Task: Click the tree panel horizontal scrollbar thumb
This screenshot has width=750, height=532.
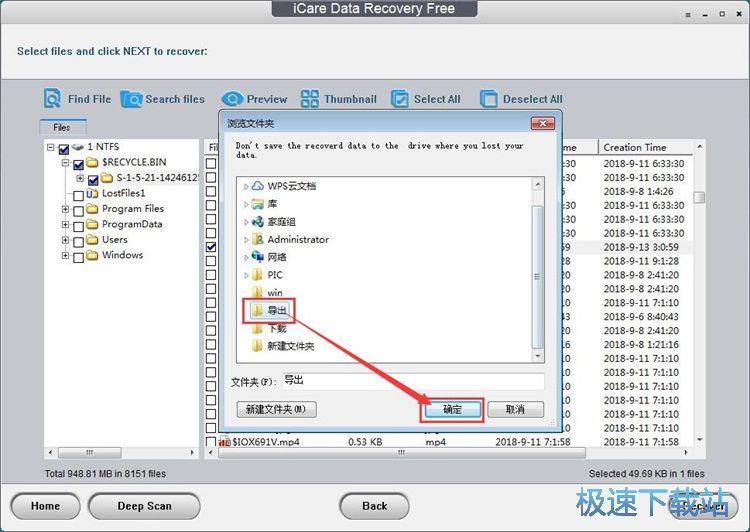Action: pos(90,453)
